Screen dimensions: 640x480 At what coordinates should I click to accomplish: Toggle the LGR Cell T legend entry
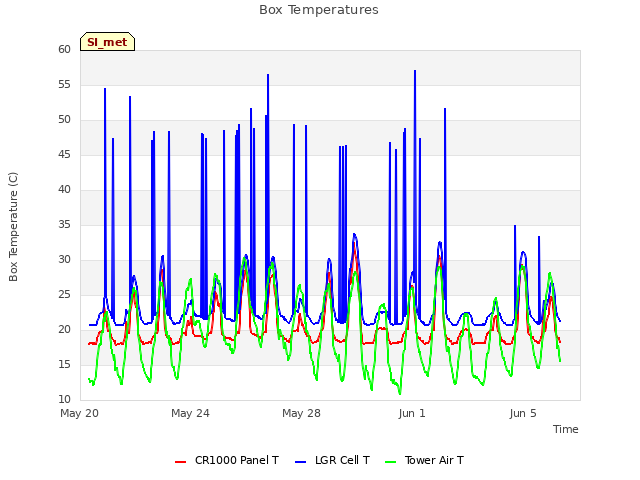click(332, 460)
